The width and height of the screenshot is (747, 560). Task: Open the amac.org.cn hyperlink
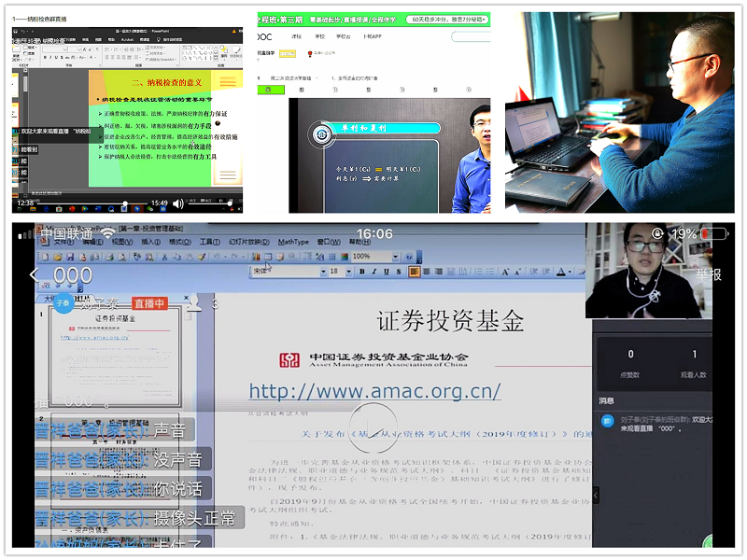click(x=374, y=391)
